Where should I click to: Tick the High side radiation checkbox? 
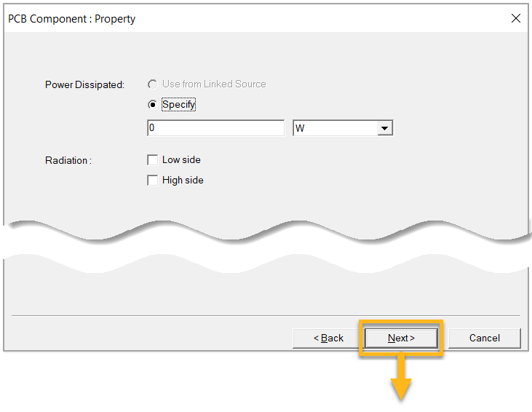[153, 181]
